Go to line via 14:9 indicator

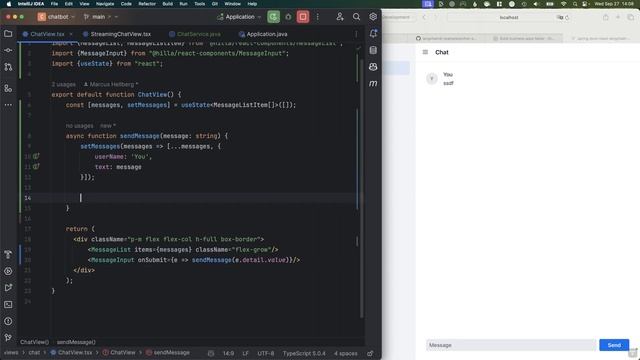pos(229,353)
